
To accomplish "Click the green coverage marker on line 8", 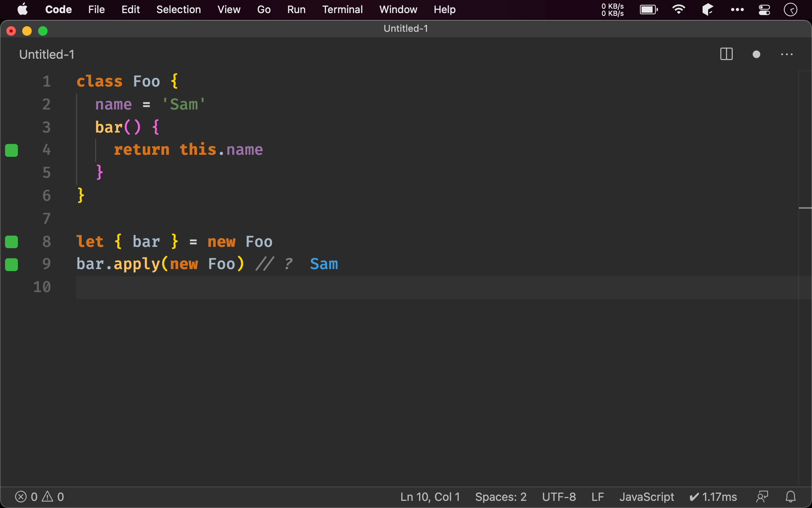I will pos(11,242).
